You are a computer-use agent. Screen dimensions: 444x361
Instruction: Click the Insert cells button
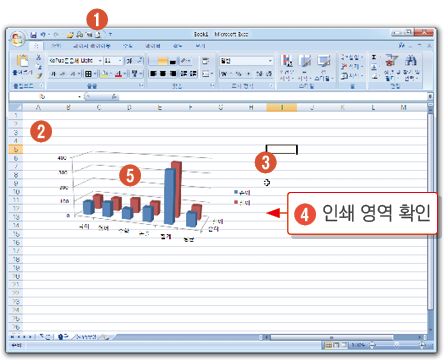351,57
